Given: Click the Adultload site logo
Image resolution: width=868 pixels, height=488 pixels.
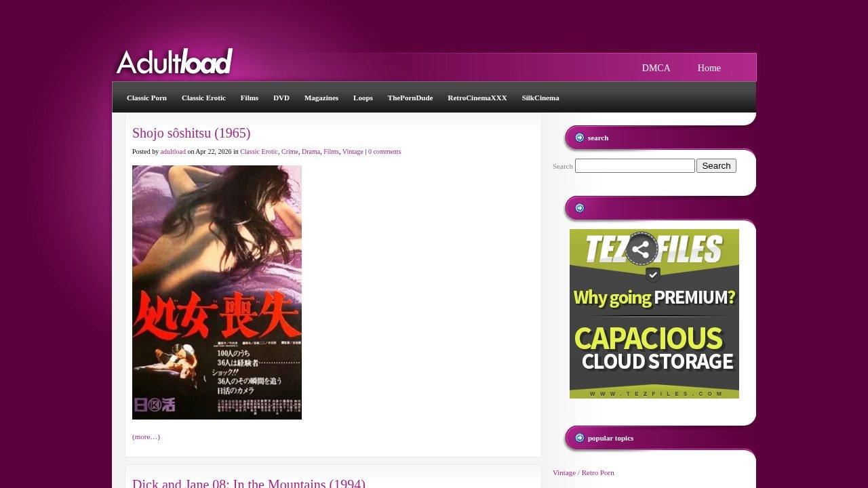Looking at the screenshot, I should click(x=174, y=62).
